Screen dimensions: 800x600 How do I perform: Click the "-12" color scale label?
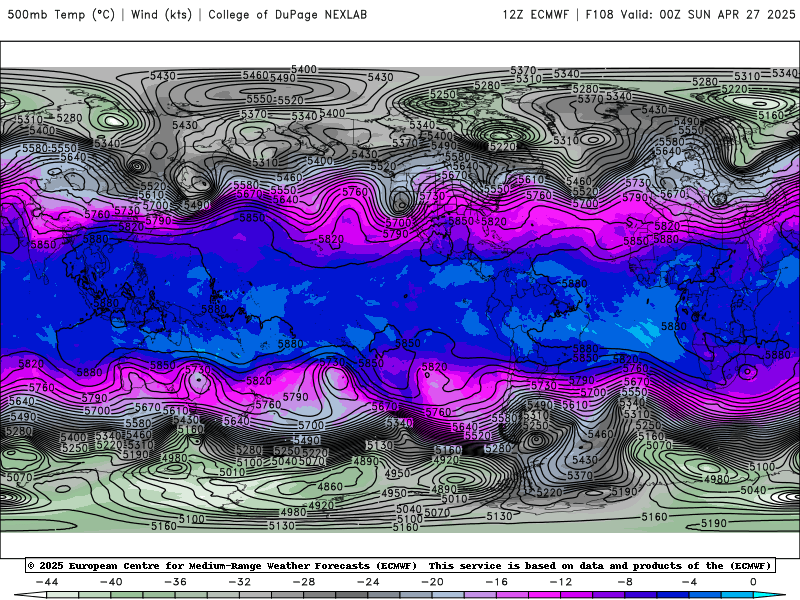561,582
